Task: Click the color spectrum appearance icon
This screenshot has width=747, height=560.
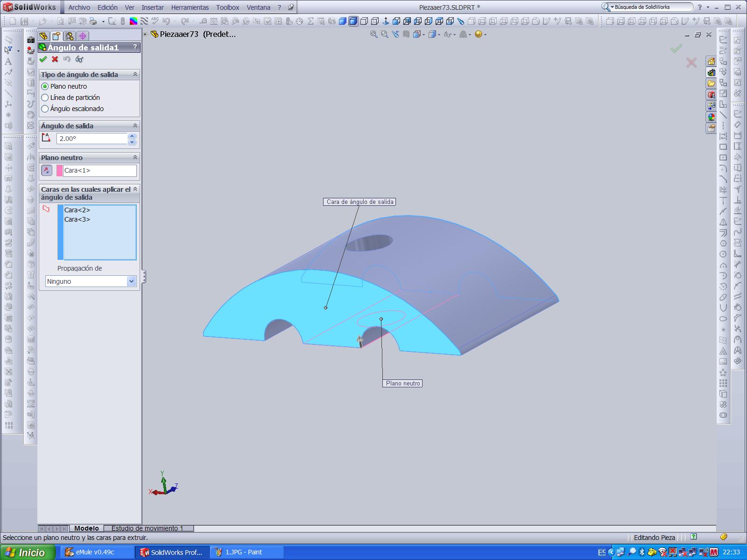Action: 134,21
